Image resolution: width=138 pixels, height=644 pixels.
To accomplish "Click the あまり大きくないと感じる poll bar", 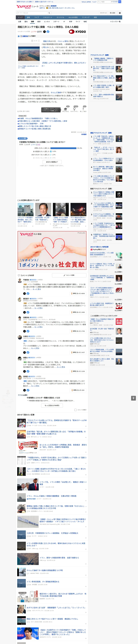I will click(51, 155).
